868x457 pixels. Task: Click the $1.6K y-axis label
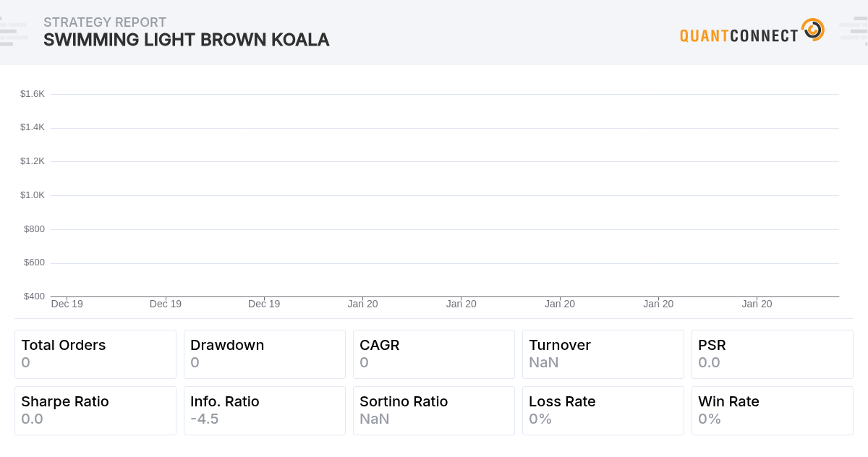point(33,94)
